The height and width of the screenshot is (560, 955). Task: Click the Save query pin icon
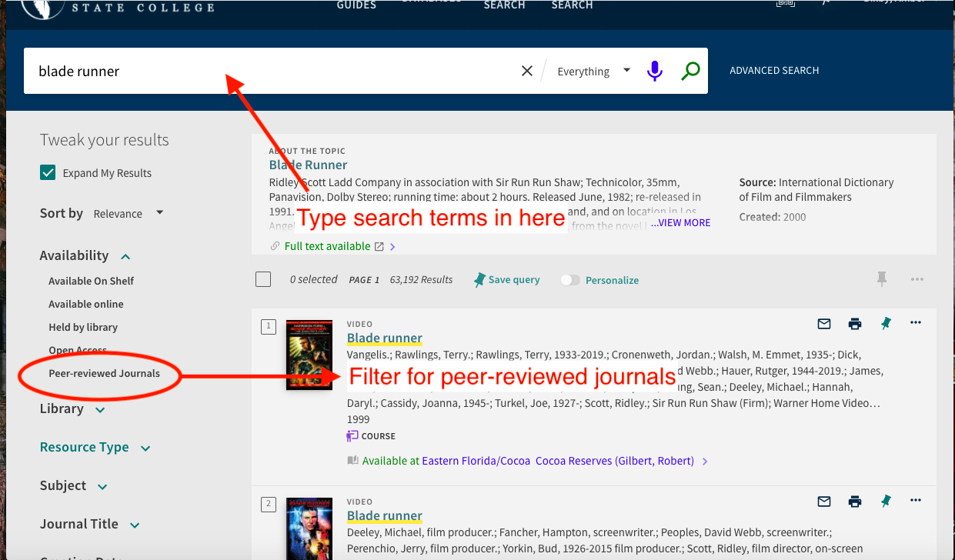click(x=480, y=280)
